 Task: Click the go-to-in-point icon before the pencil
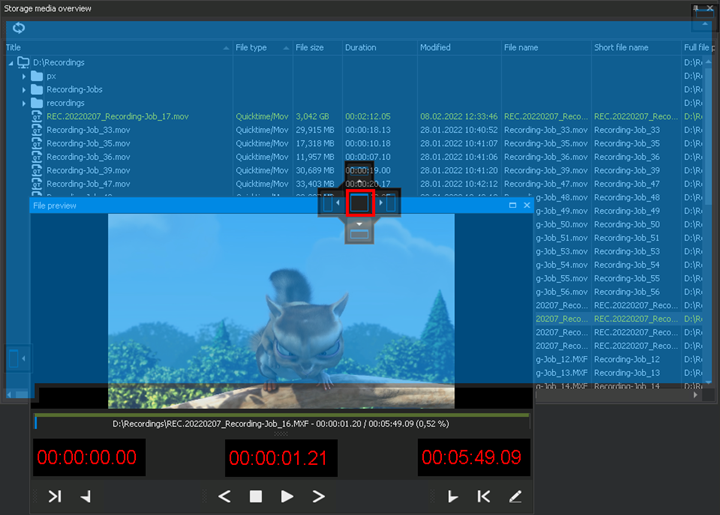[x=484, y=496]
